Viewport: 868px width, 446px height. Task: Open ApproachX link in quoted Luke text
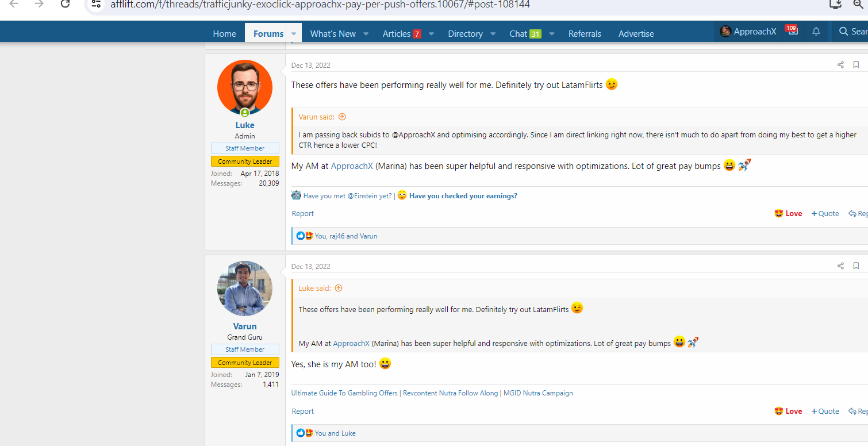(x=351, y=343)
